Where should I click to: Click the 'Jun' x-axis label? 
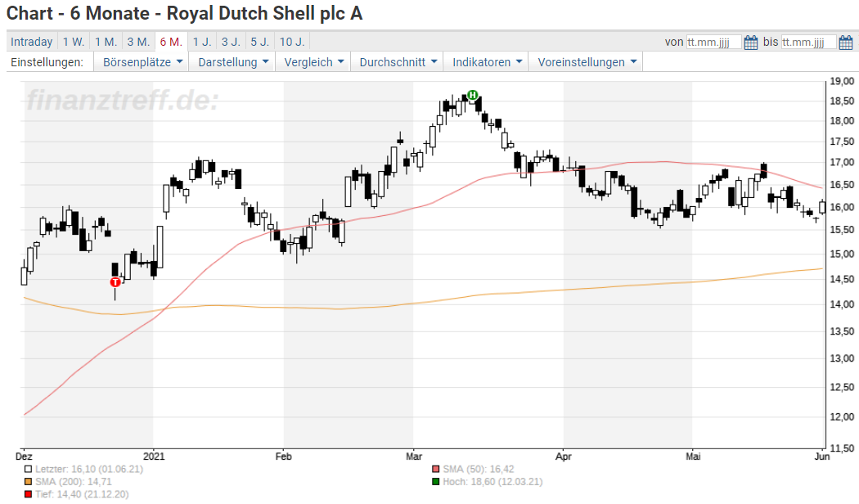(x=821, y=457)
